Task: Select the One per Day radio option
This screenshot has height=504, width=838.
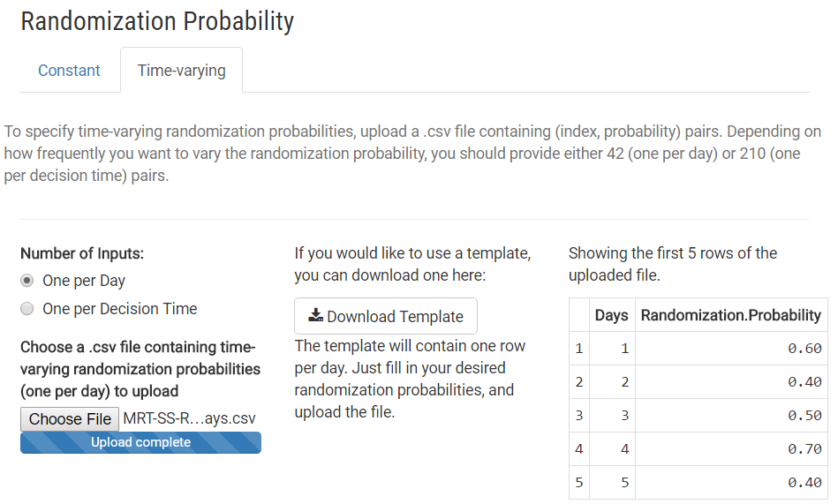Action: pos(27,281)
